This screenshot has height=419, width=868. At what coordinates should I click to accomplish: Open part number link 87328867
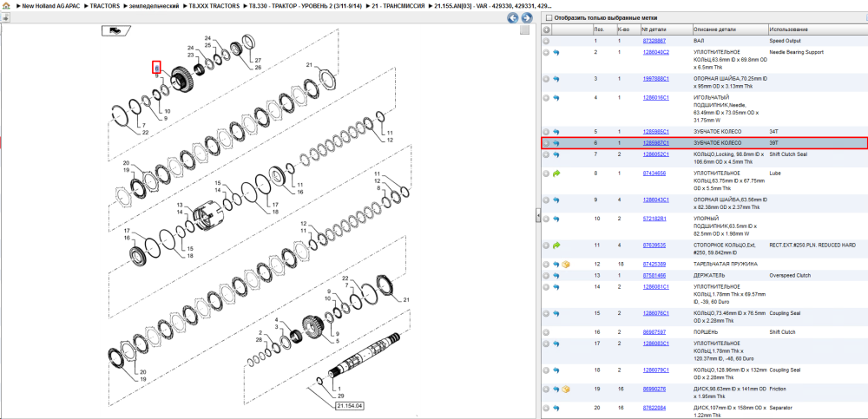(x=654, y=41)
